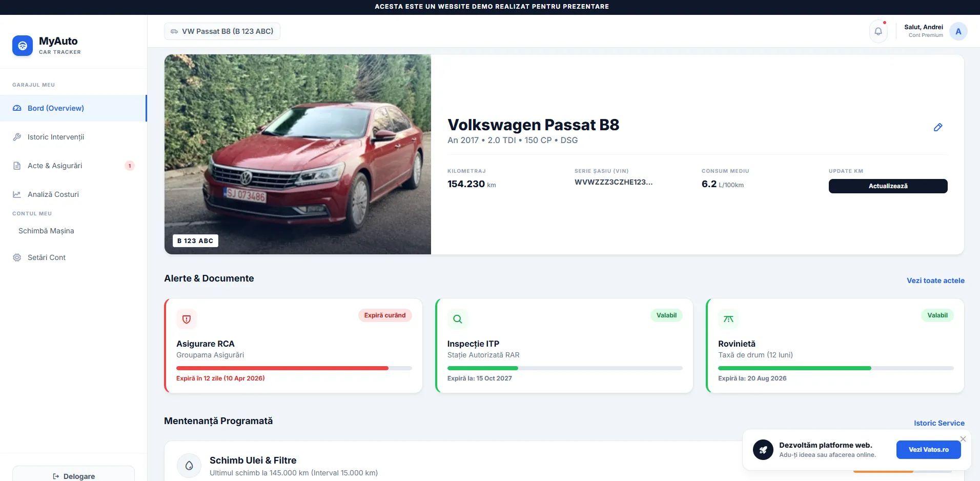Click the MyAuto steering wheel logo
Viewport: 980px width, 481px height.
pyautogui.click(x=23, y=46)
